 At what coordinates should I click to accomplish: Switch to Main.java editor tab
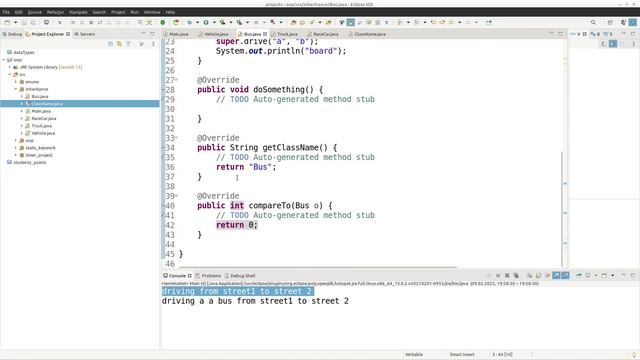click(x=176, y=34)
